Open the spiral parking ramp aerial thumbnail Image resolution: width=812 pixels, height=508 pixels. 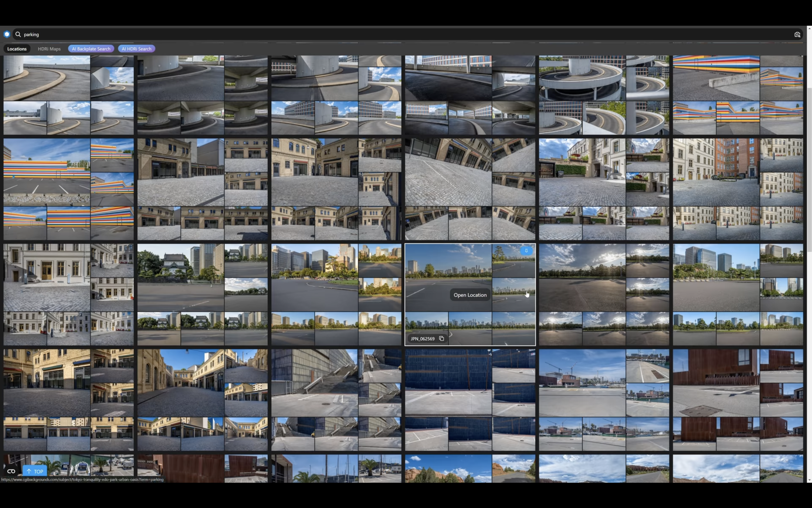tap(582, 78)
